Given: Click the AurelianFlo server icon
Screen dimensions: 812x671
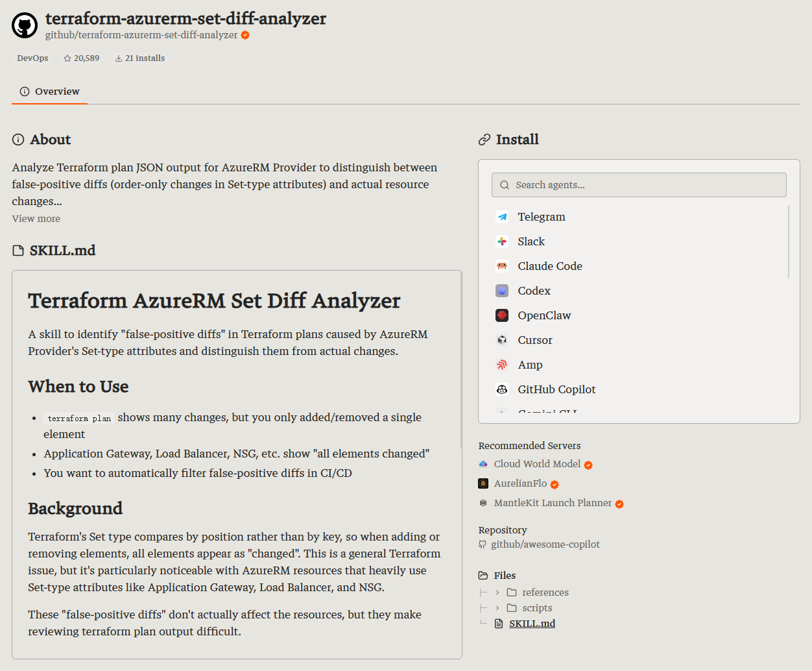Looking at the screenshot, I should pos(483,483).
